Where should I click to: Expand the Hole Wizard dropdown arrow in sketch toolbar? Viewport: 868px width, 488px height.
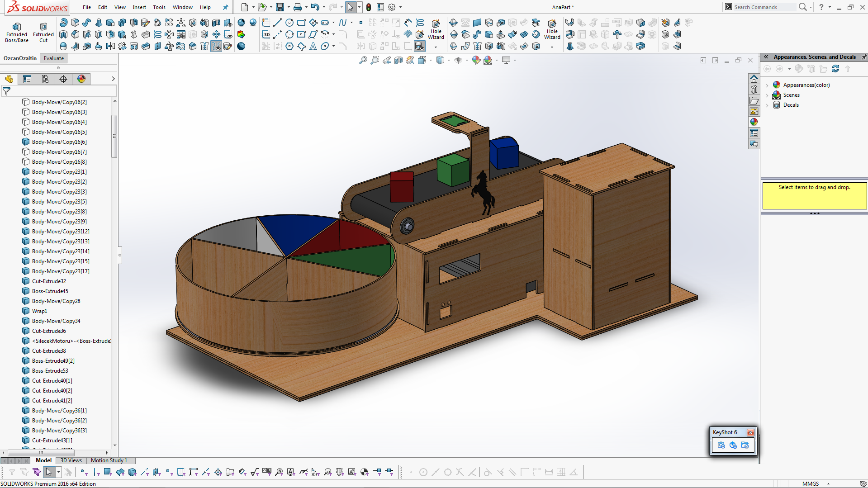pyautogui.click(x=436, y=47)
